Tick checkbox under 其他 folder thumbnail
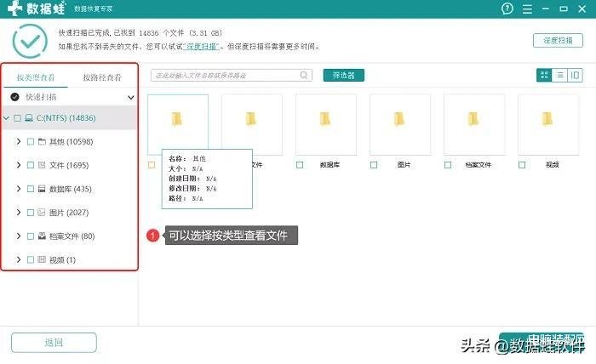The height and width of the screenshot is (364, 596). point(152,165)
